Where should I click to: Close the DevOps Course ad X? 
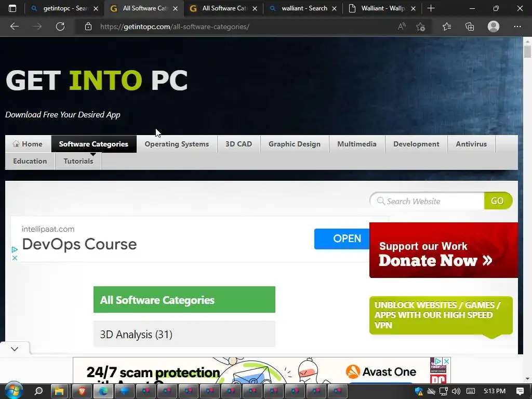15,258
